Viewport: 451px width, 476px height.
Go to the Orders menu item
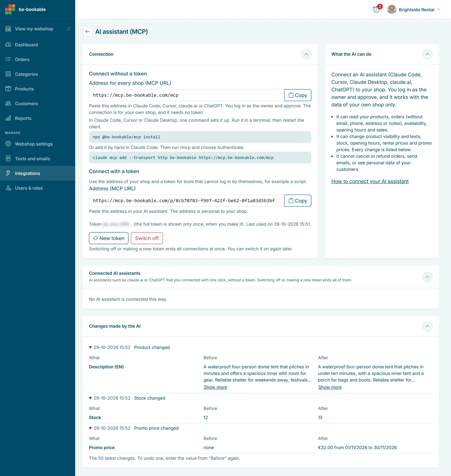coord(37,59)
